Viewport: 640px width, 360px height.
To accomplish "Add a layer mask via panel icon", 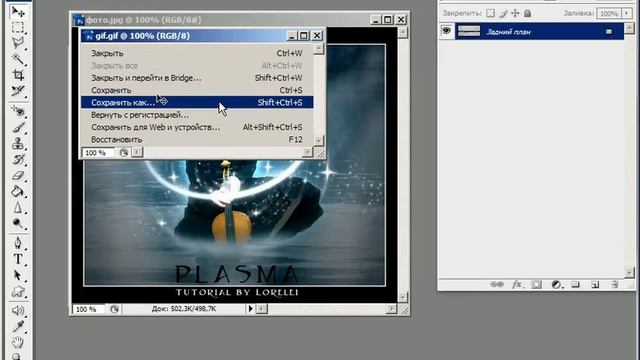I will coord(536,284).
